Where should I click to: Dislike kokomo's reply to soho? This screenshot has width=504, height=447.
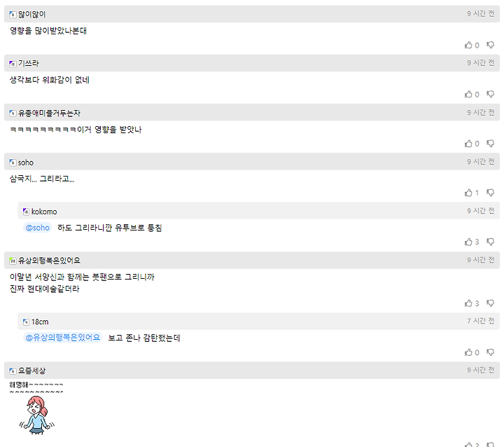(x=490, y=242)
